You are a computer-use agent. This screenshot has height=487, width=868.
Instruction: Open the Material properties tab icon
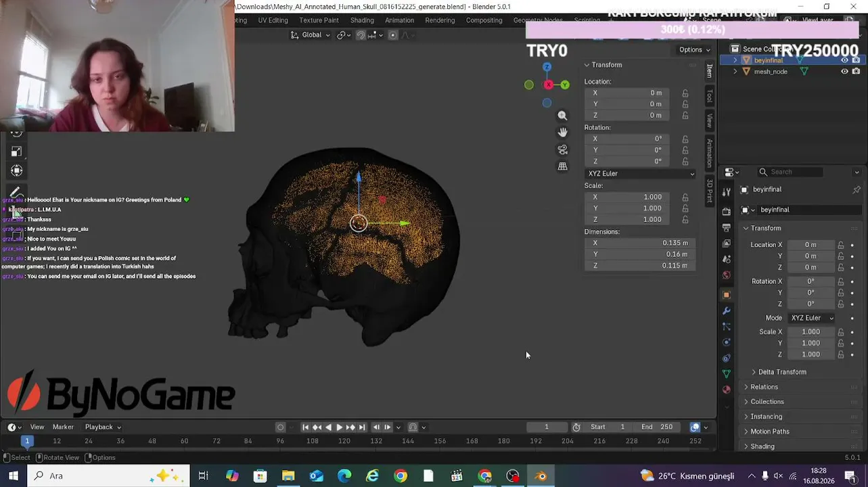click(727, 390)
